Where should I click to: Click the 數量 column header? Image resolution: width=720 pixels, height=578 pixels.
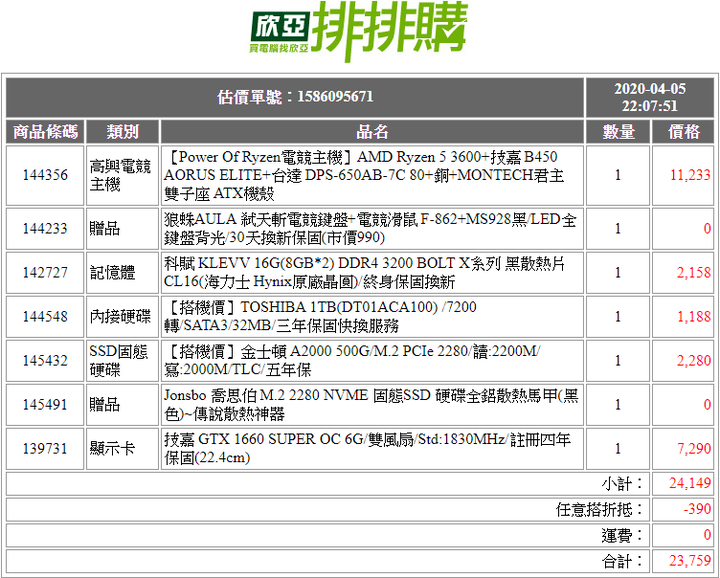coord(618,132)
